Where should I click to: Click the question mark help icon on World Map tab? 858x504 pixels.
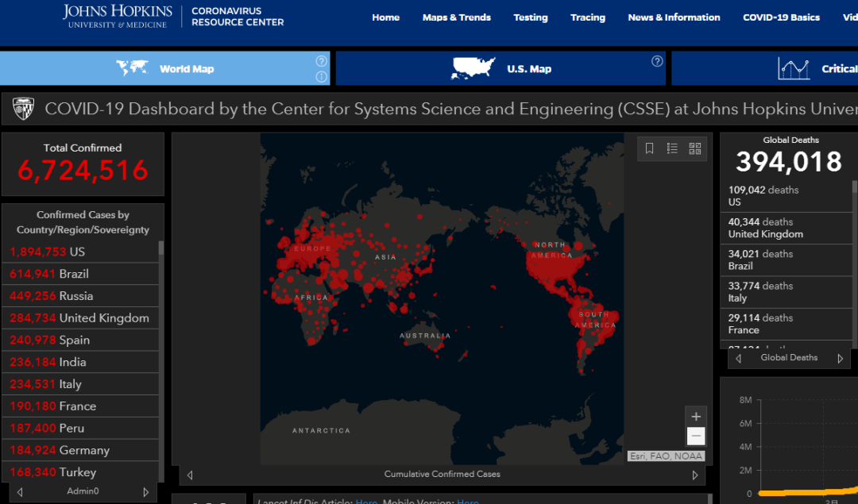pos(321,61)
